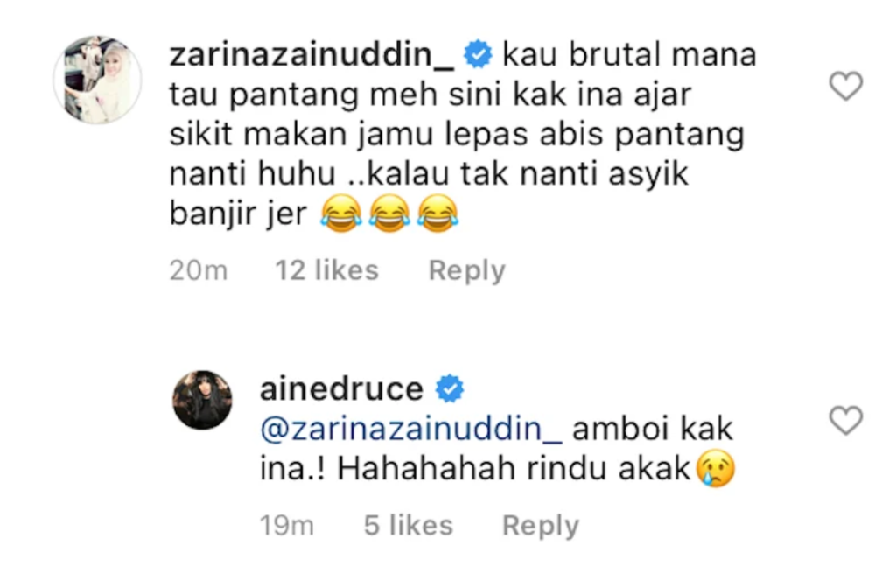Open ainedruce's profile avatar
The width and height of the screenshot is (896, 588).
[x=202, y=399]
